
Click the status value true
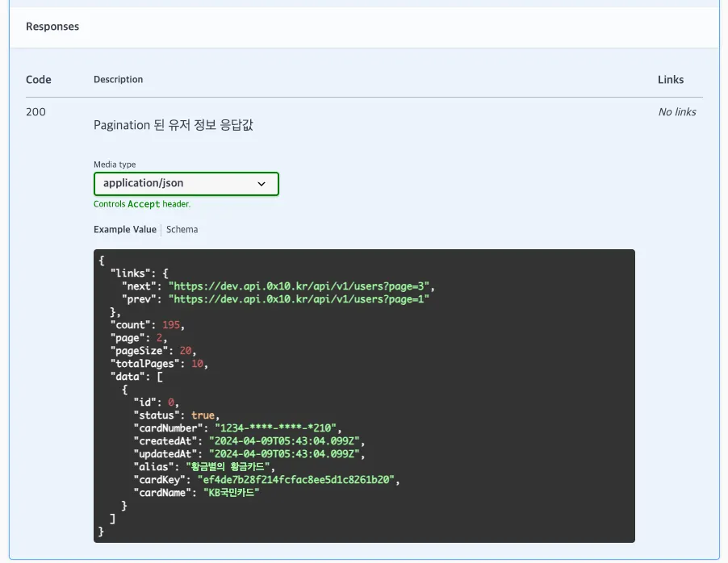(x=203, y=415)
